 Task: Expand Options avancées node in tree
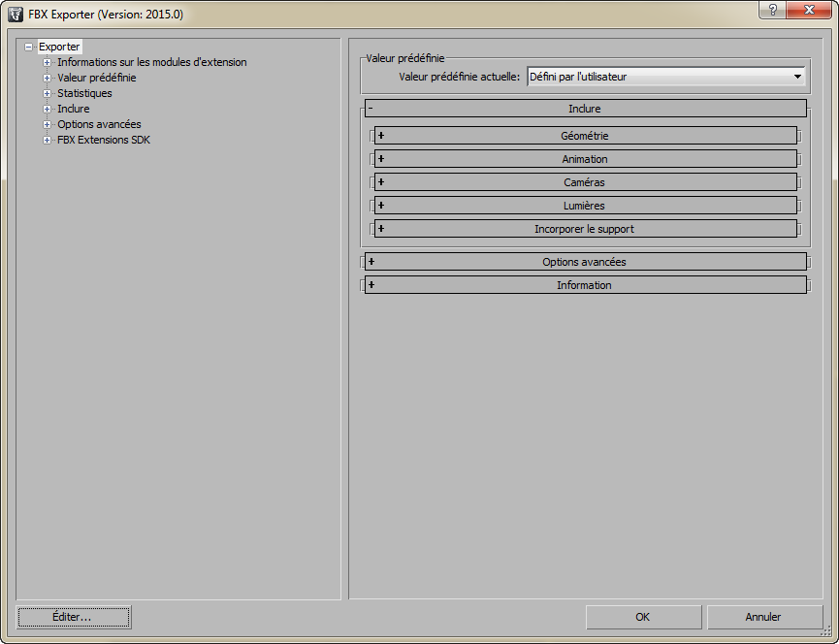point(48,124)
